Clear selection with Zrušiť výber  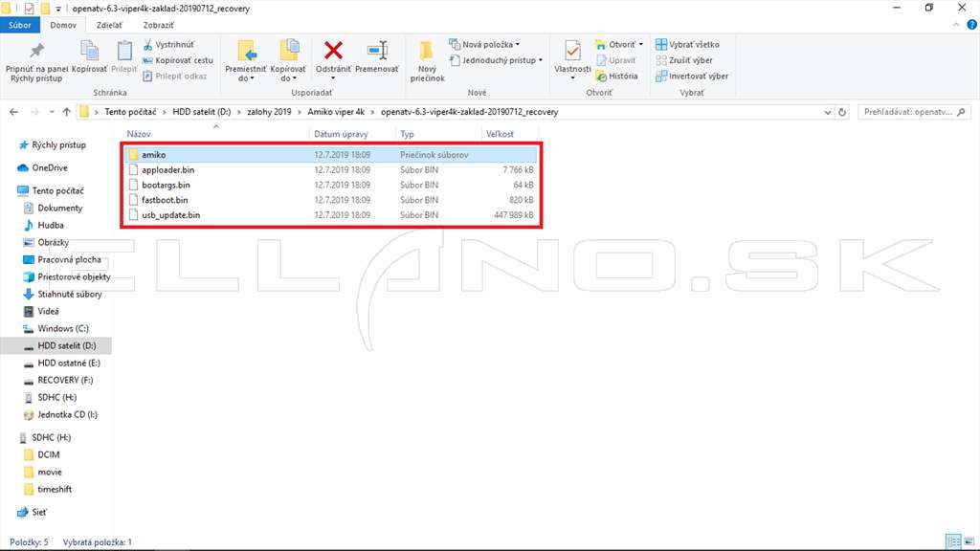tap(684, 60)
